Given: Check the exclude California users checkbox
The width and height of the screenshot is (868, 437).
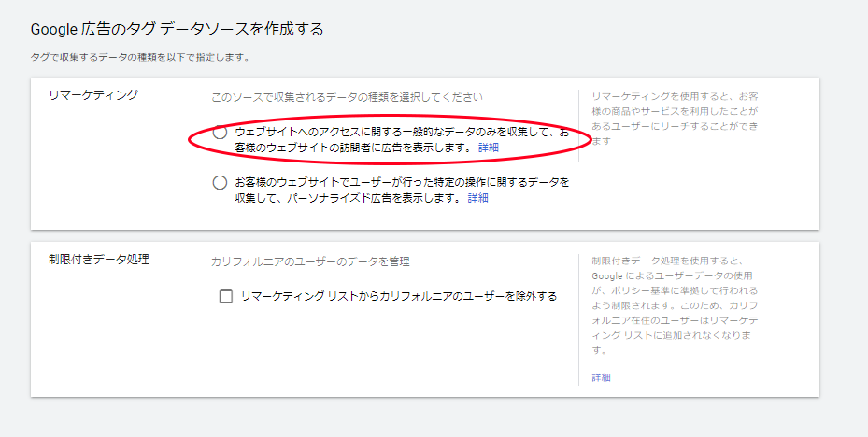Looking at the screenshot, I should 226,297.
